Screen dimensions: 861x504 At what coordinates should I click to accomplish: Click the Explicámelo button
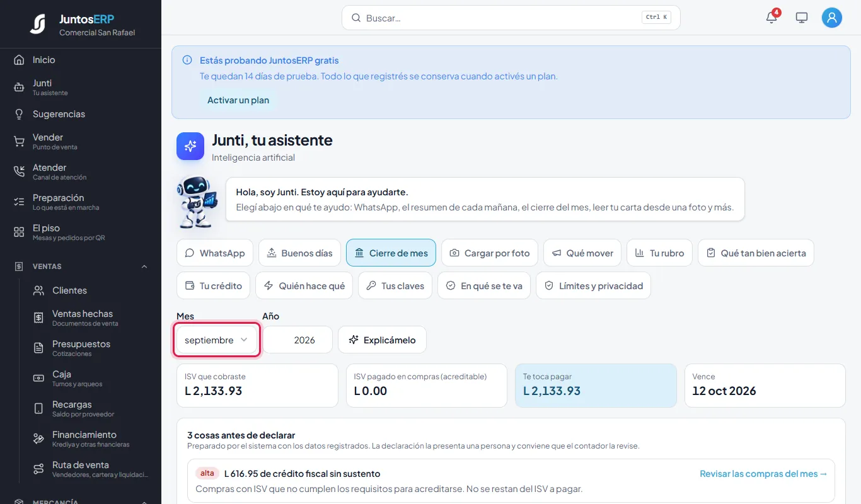tap(382, 340)
